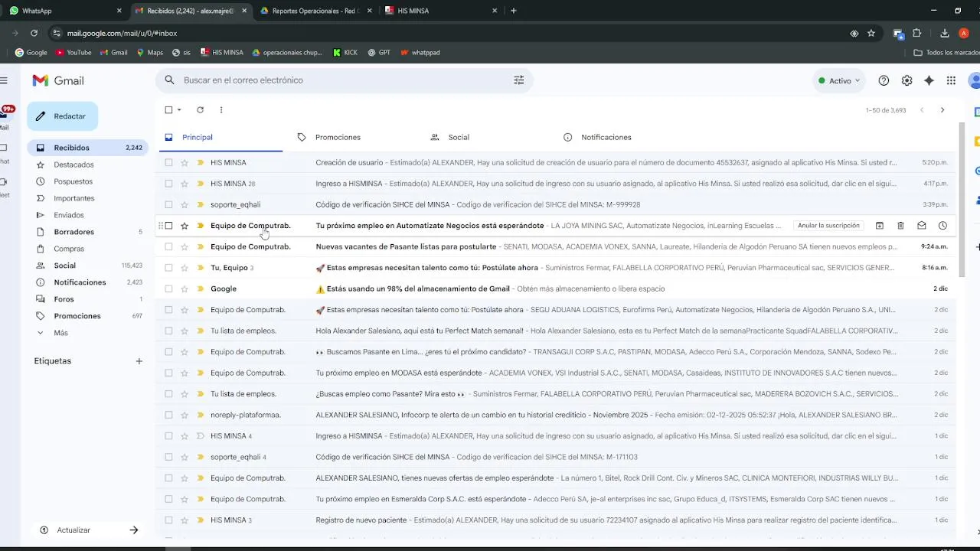Viewport: 980px width, 551px height.
Task: Star the Nuevas vacantes de Pasante email
Action: [185, 246]
